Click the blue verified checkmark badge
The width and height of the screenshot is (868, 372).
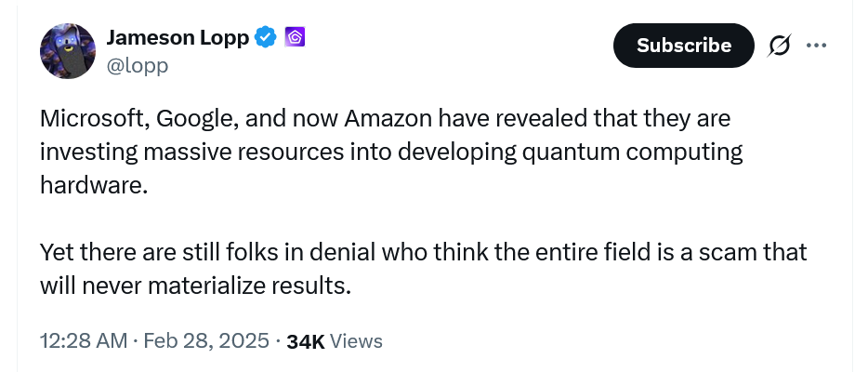266,38
